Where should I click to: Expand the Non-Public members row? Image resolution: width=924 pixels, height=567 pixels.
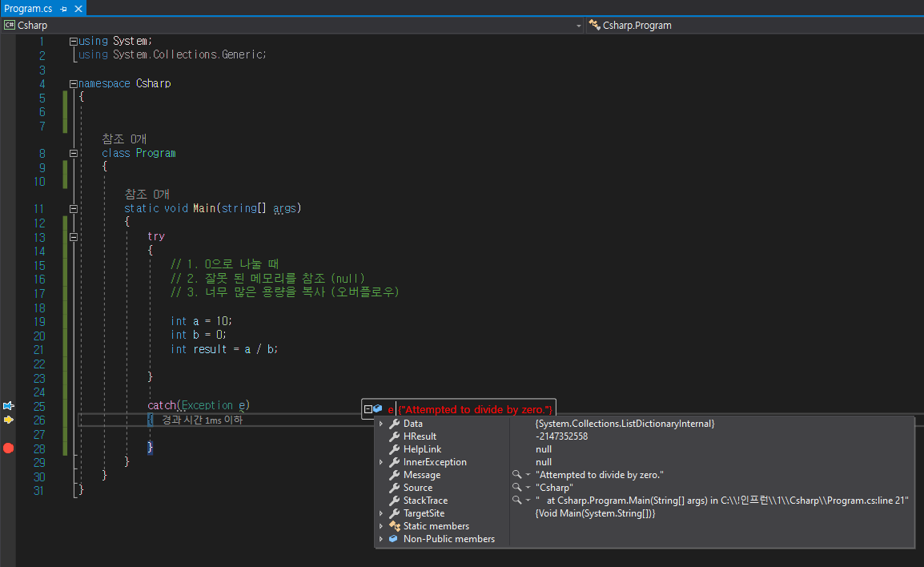[381, 539]
